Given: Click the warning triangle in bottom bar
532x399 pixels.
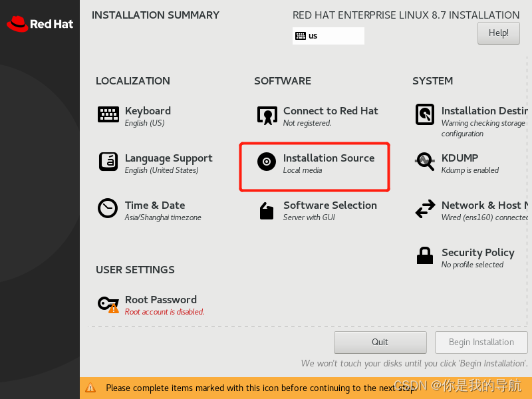Looking at the screenshot, I should (x=90, y=388).
